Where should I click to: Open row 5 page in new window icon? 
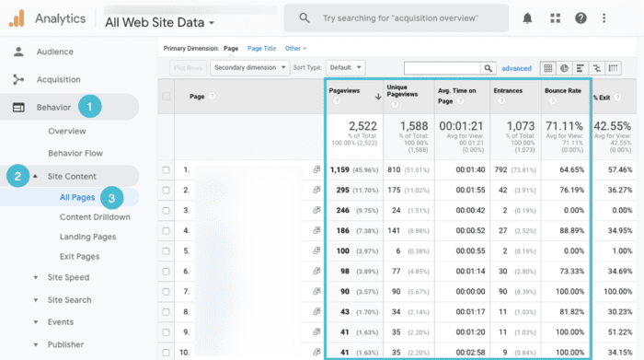tap(316, 250)
